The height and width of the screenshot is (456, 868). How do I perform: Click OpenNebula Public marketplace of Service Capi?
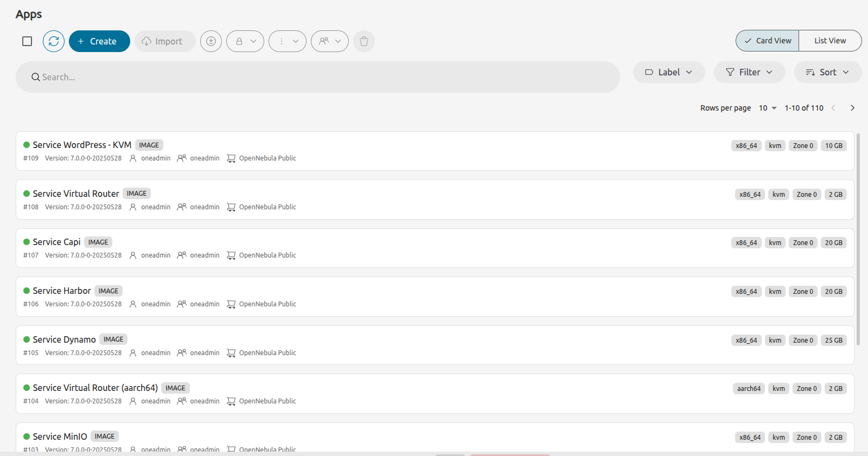coord(267,255)
